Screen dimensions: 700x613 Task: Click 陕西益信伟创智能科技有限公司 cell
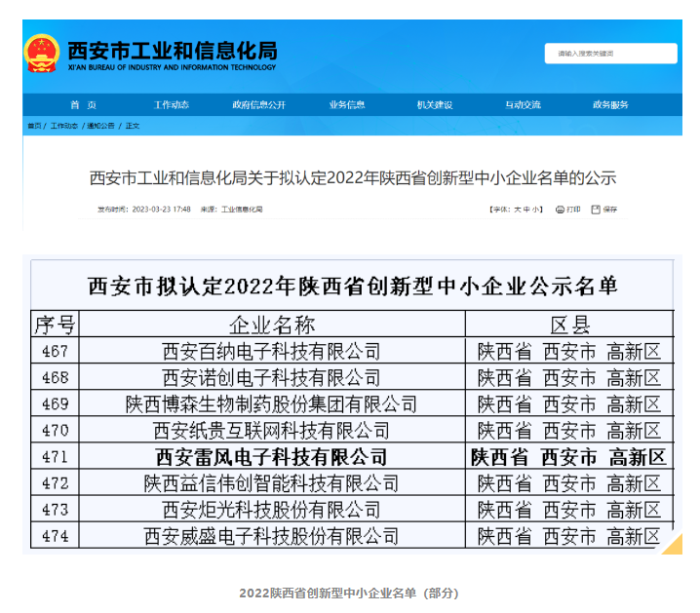(271, 482)
